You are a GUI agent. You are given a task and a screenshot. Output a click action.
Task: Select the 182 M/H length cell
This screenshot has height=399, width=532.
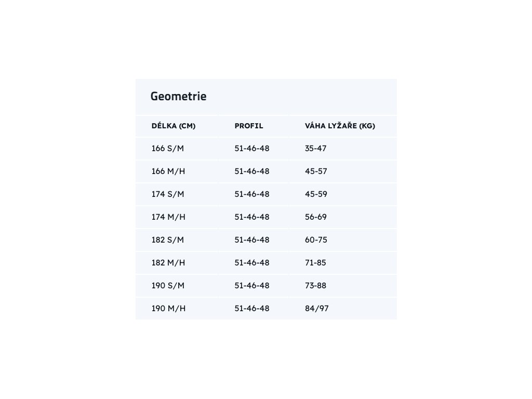[168, 263]
